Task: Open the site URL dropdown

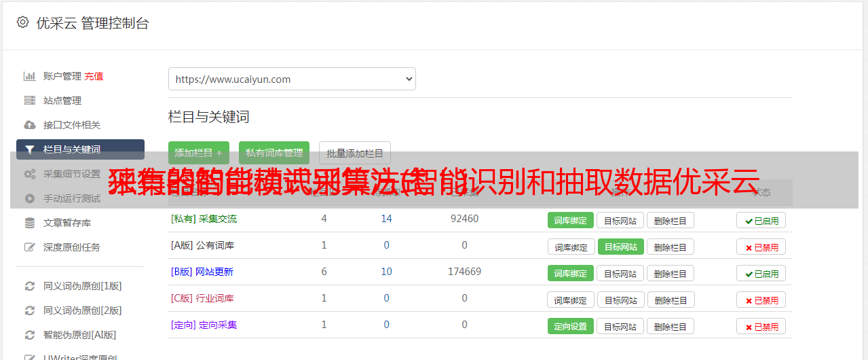Action: pos(292,79)
